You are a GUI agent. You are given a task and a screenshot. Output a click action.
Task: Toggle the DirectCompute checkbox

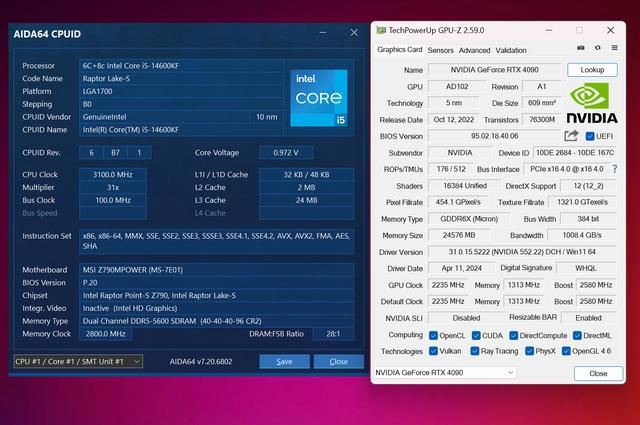tap(513, 336)
